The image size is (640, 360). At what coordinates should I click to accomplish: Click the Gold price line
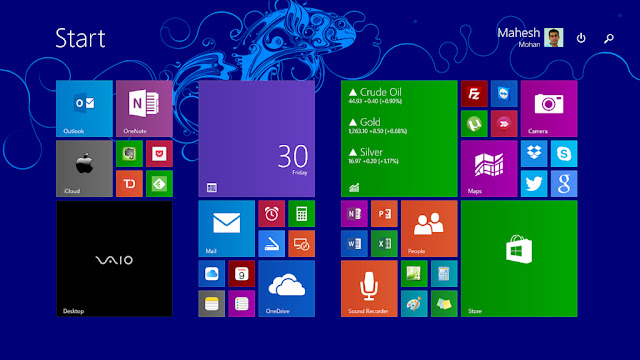coord(378,126)
